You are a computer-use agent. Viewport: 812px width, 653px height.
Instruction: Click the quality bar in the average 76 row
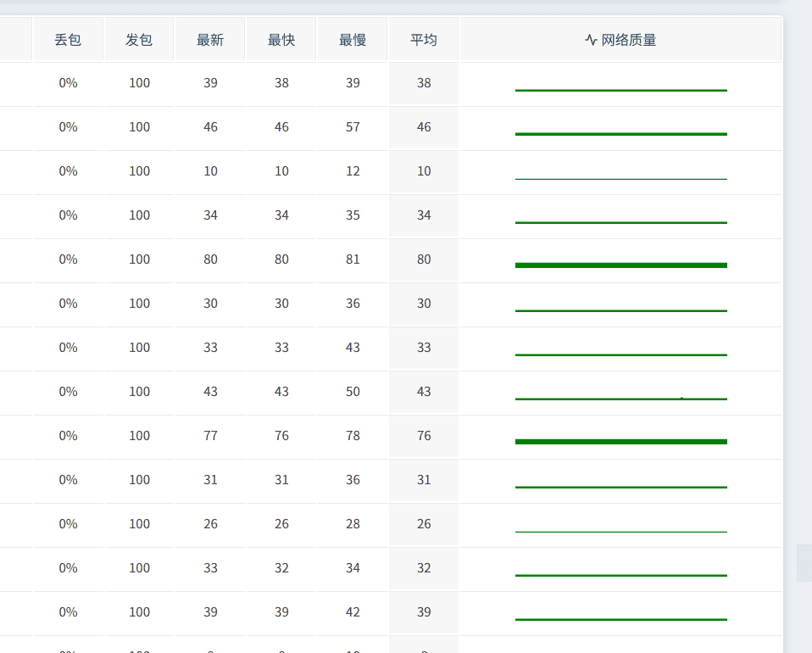(x=620, y=442)
